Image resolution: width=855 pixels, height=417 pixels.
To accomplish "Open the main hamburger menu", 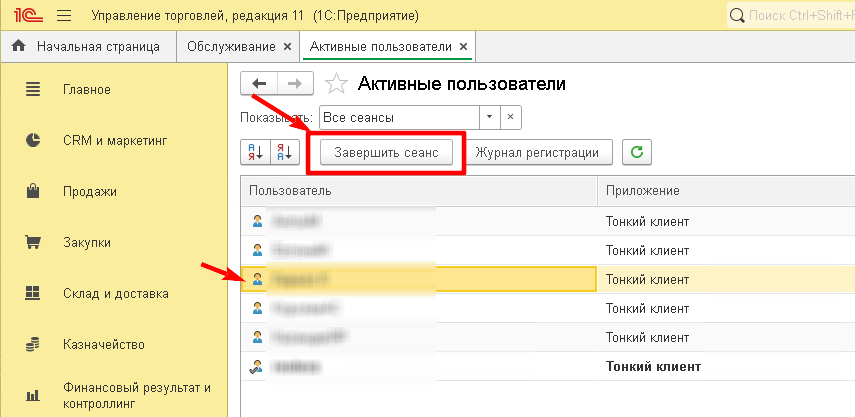I will 64,16.
